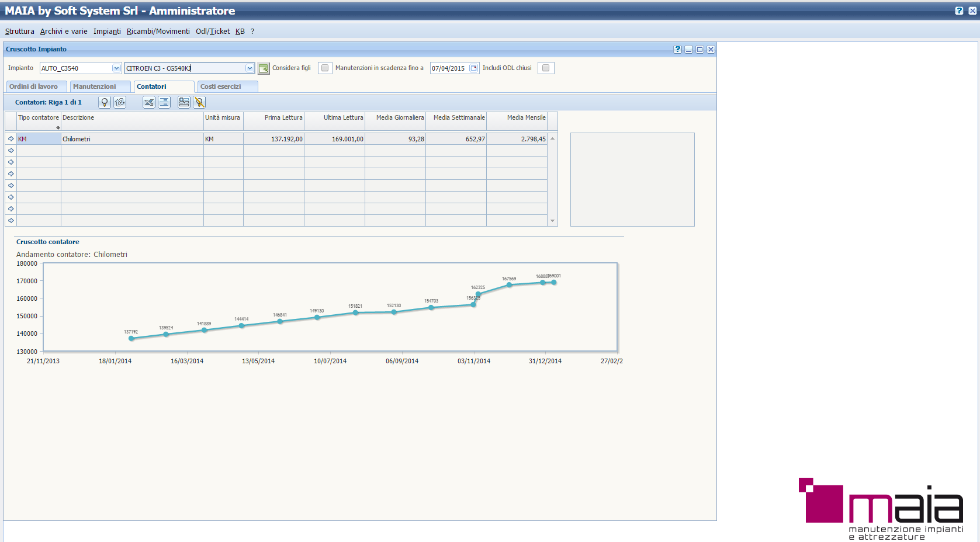The image size is (980, 542).
Task: Click the clear search filter icon
Action: click(x=199, y=102)
